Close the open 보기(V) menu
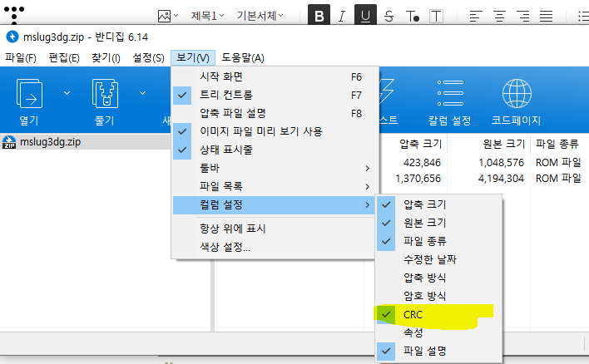The height and width of the screenshot is (364, 589). tap(193, 58)
